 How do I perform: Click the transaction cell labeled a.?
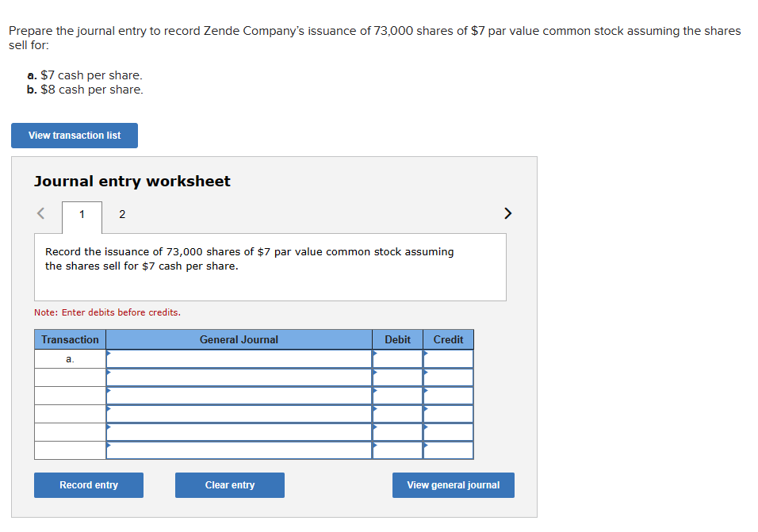pos(70,358)
